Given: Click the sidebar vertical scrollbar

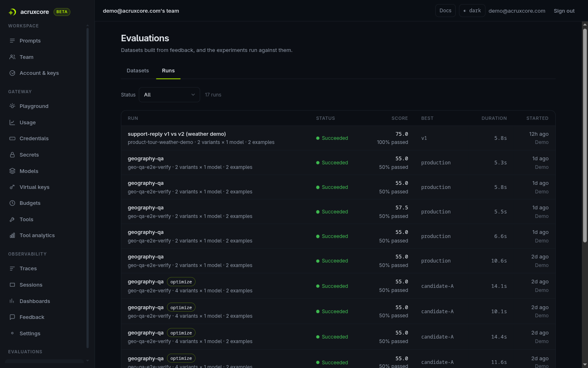Looking at the screenshot, I should (87, 188).
